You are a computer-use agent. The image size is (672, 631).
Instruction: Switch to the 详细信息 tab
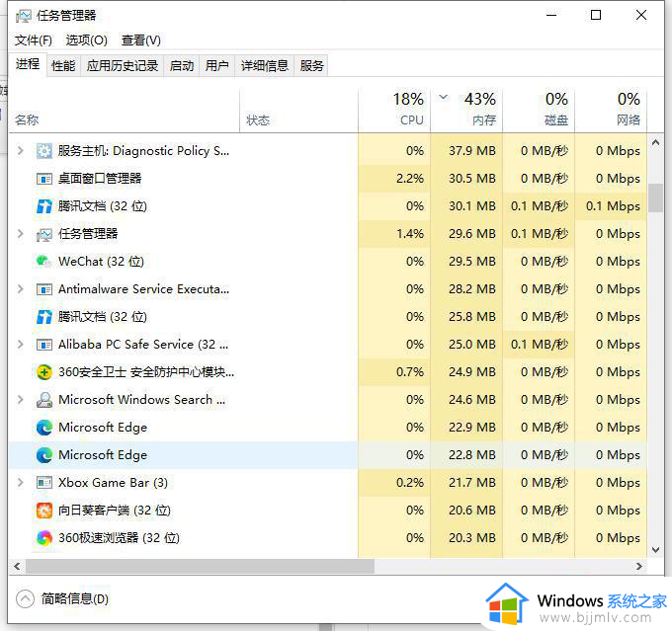point(265,66)
